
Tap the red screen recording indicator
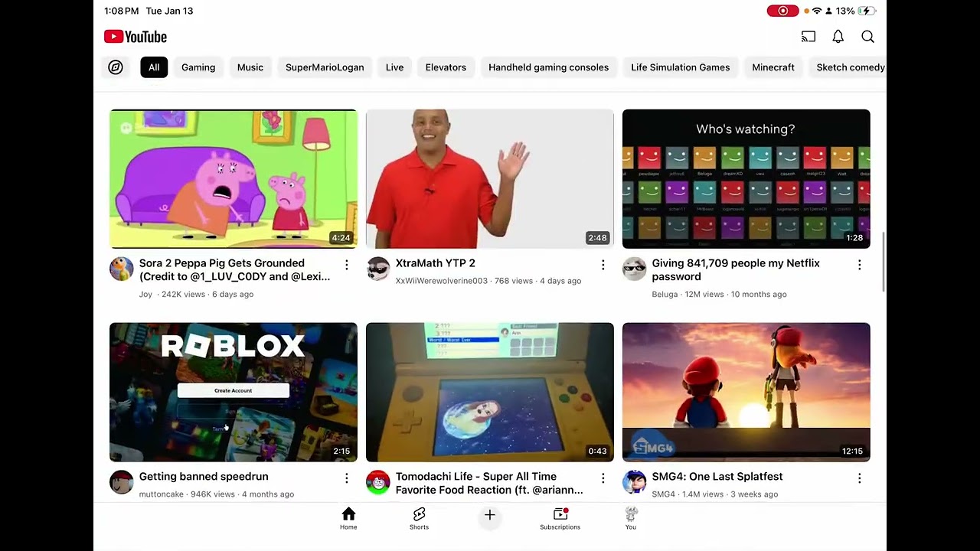(782, 11)
